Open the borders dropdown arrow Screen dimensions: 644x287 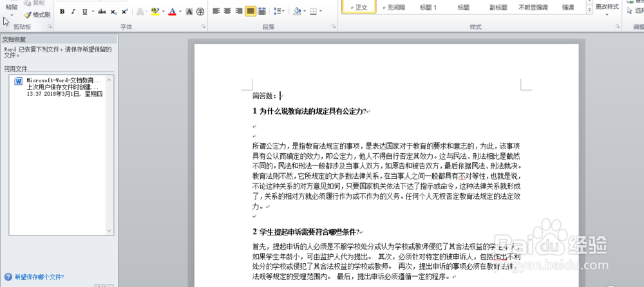tap(321, 11)
